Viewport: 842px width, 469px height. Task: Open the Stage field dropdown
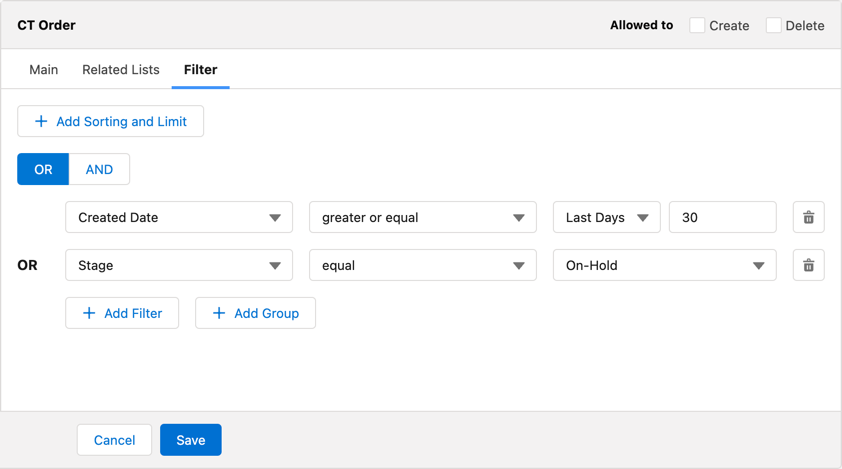click(x=179, y=265)
